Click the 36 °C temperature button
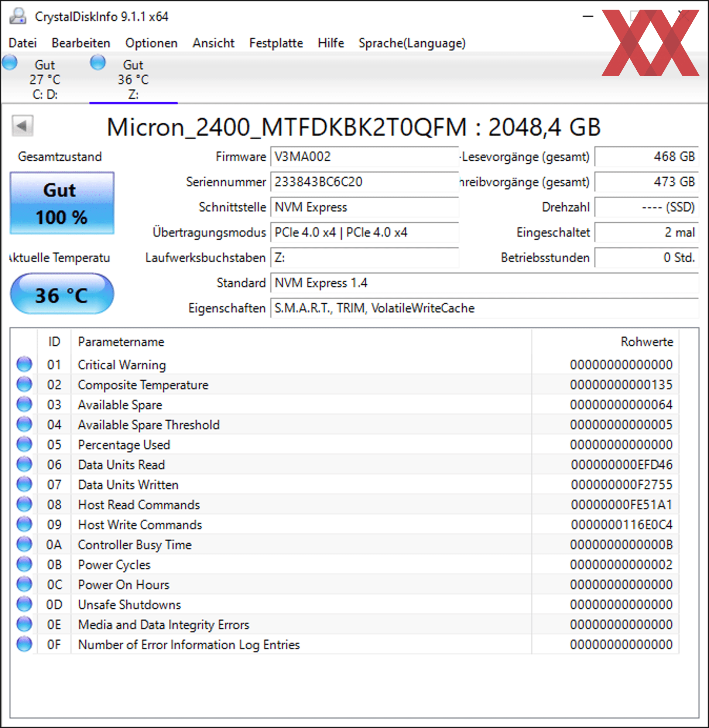 point(62,294)
